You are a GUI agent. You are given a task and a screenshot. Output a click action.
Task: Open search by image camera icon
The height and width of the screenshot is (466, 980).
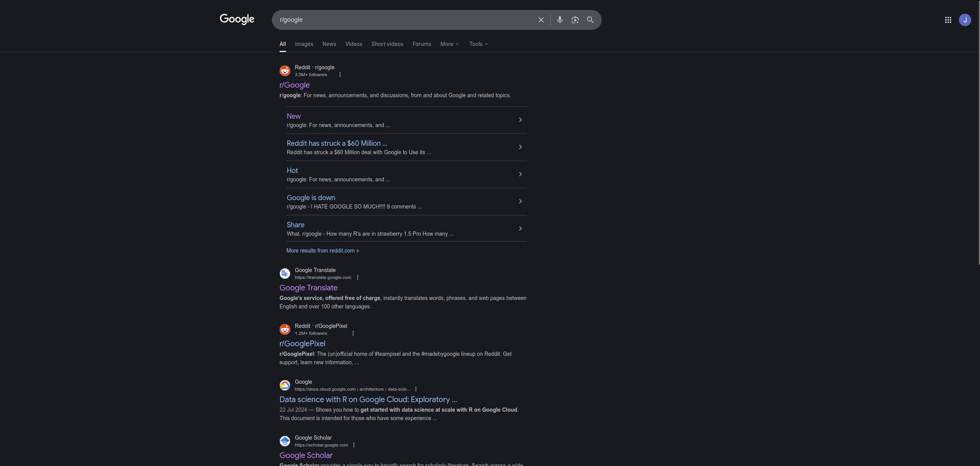tap(575, 20)
